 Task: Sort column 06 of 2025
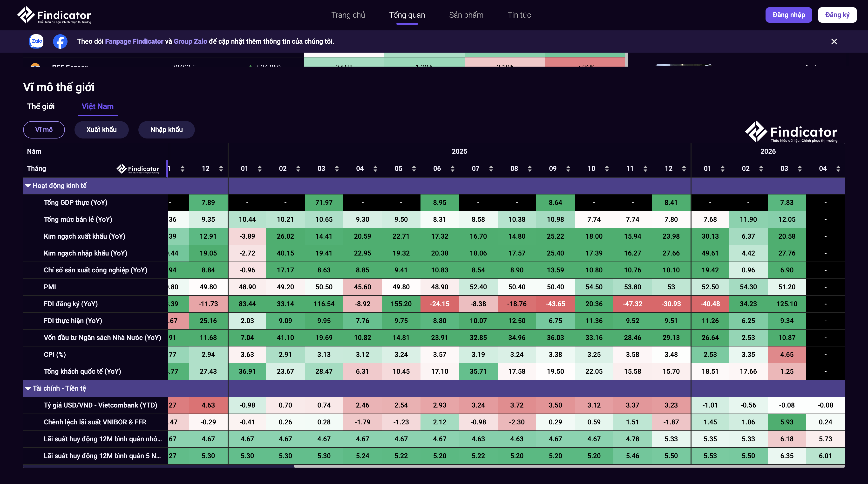click(452, 169)
